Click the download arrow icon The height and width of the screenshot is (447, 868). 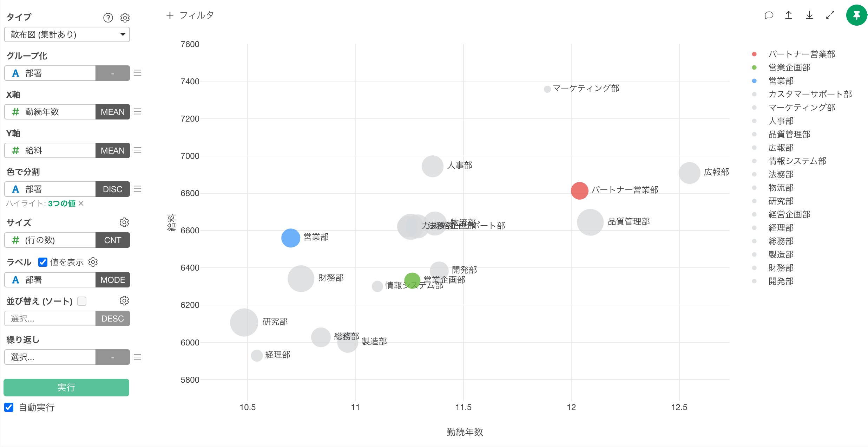point(809,15)
